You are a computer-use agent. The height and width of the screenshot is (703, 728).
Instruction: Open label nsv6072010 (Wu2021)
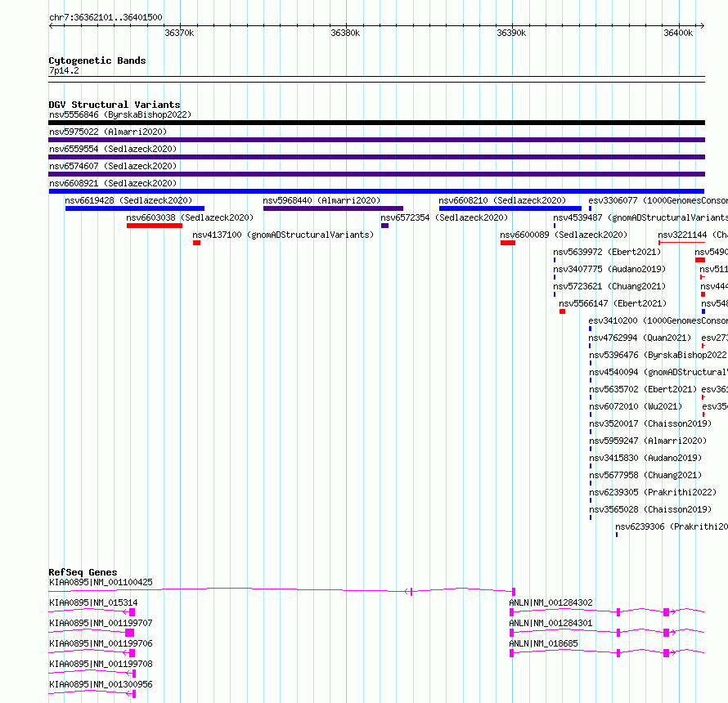[636, 406]
